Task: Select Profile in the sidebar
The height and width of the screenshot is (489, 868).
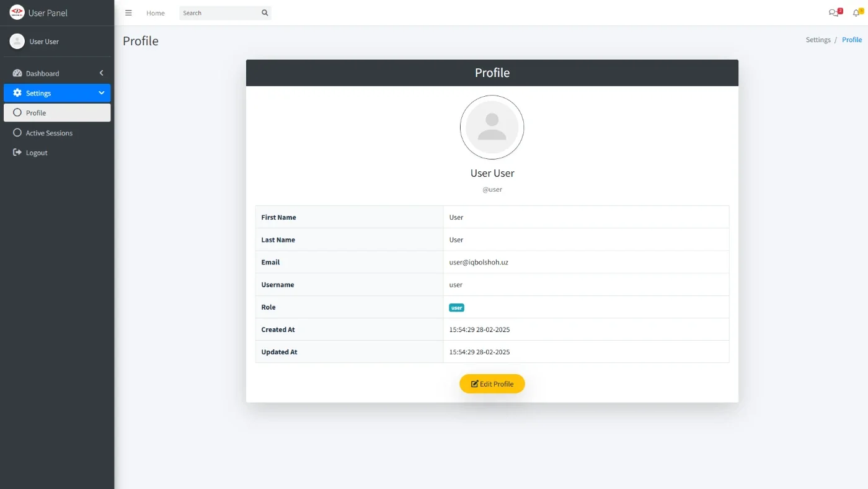Action: pyautogui.click(x=57, y=113)
